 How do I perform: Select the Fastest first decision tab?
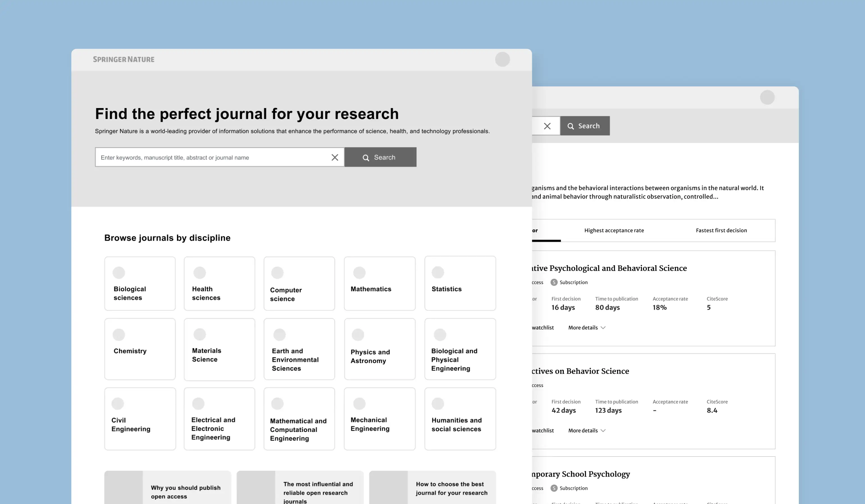click(x=721, y=231)
